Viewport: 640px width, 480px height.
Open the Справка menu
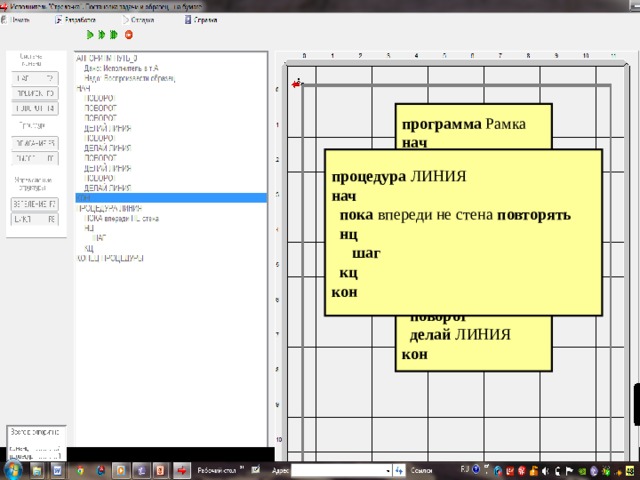click(x=201, y=20)
